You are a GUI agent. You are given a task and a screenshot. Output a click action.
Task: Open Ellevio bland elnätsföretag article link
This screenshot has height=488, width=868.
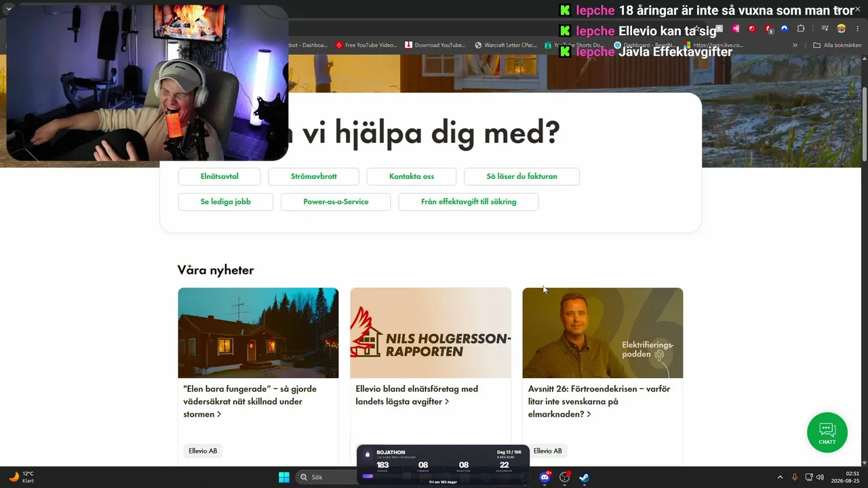pyautogui.click(x=417, y=395)
